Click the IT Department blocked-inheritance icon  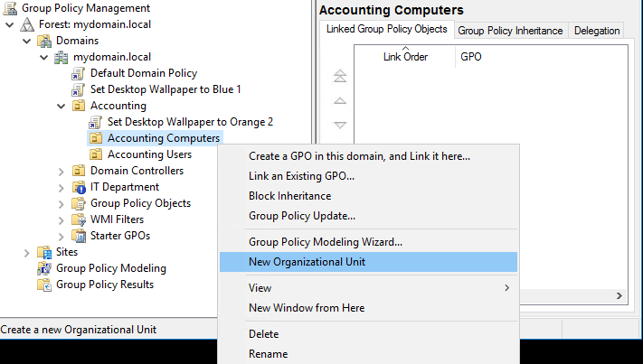[79, 187]
